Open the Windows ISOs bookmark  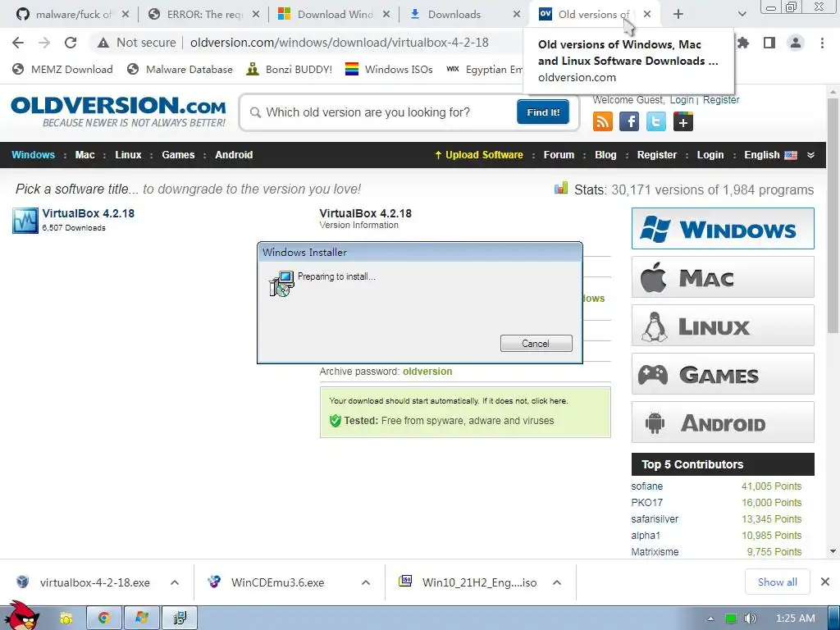pos(389,69)
